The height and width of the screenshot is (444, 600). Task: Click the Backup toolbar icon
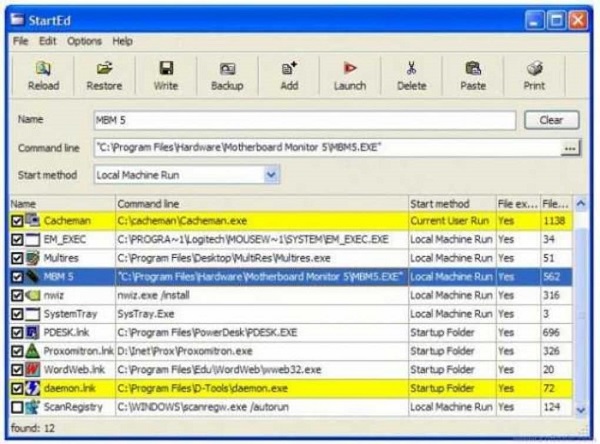pos(227,69)
